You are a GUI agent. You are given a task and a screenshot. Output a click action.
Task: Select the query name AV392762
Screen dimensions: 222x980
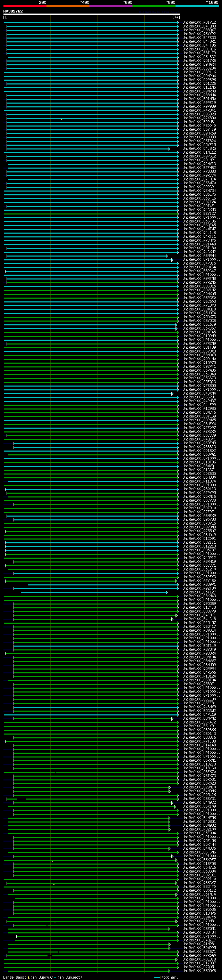(x=13, y=11)
